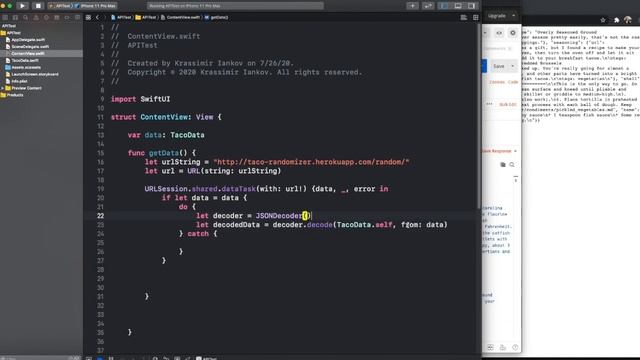The width and height of the screenshot is (640, 360).
Task: Add an editor pane on the right
Action: 476,18
